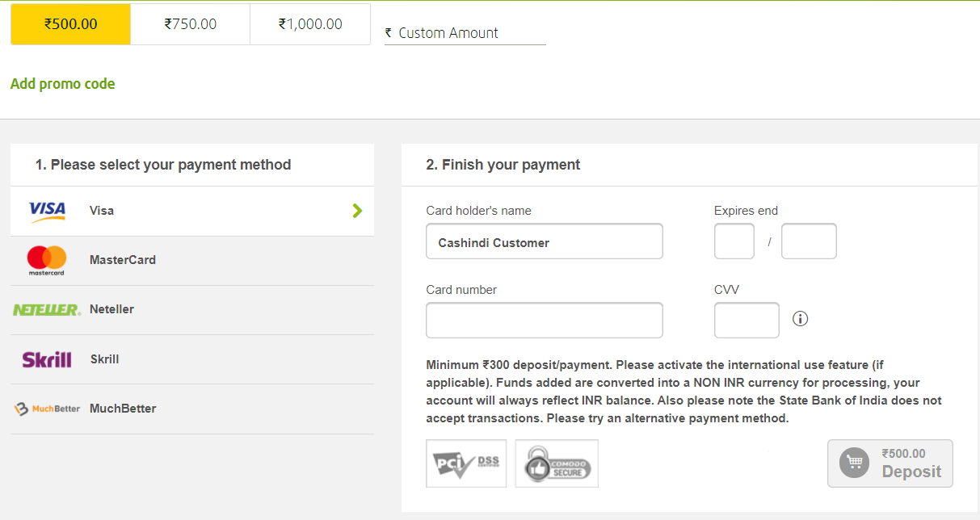This screenshot has height=520, width=980.
Task: Click the MuchBetter logo icon
Action: [47, 409]
